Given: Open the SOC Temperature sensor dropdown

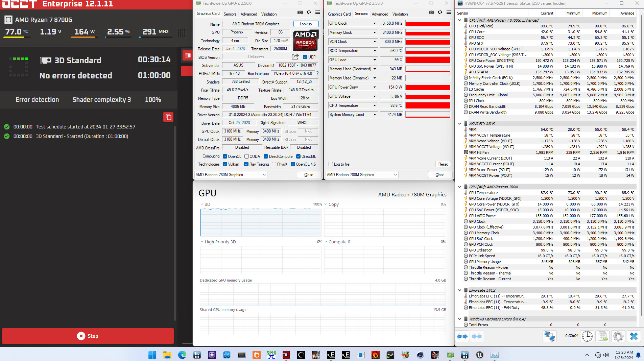Looking at the screenshot, I should coord(375,51).
